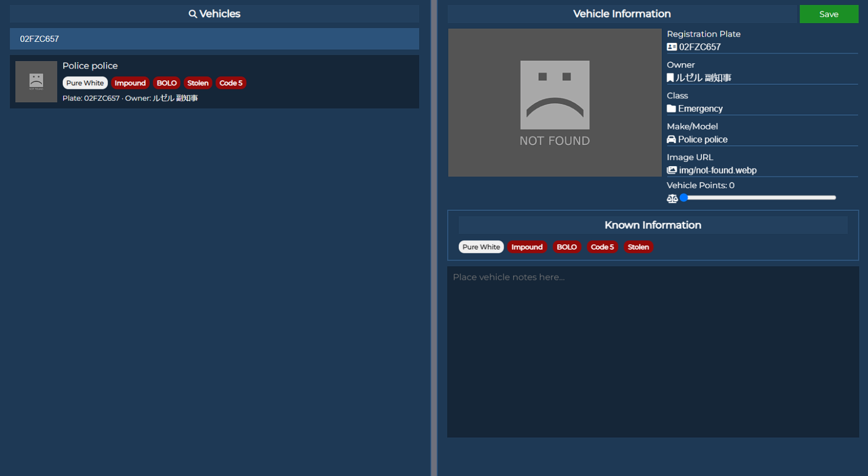Click the large NOT FOUND vehicle image

(554, 103)
